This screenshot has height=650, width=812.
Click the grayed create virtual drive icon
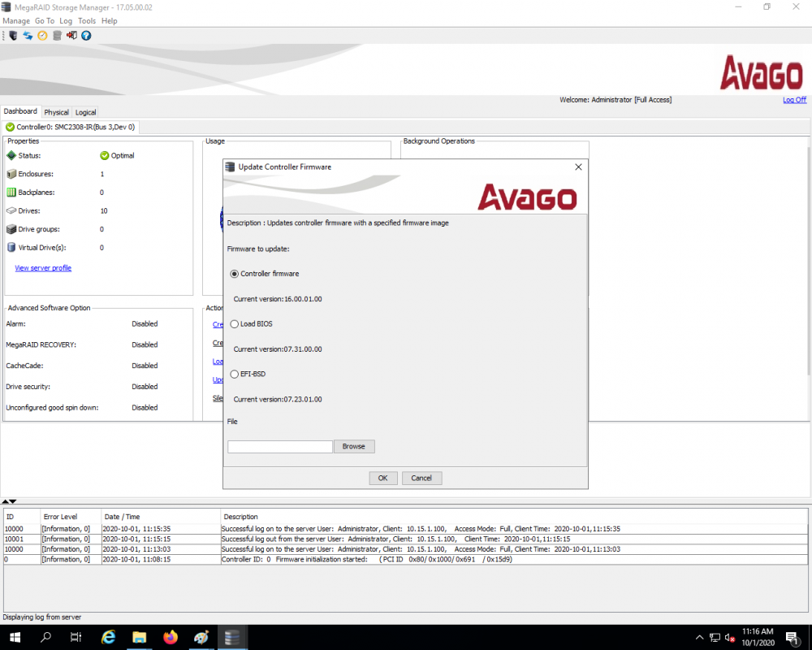pyautogui.click(x=57, y=36)
